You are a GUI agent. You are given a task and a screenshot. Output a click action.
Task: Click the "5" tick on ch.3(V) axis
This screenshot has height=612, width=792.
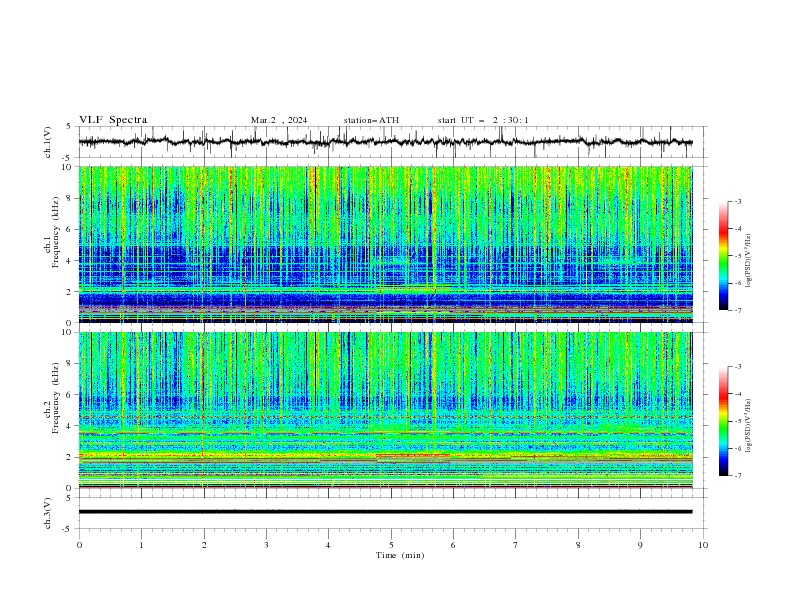tap(69, 498)
